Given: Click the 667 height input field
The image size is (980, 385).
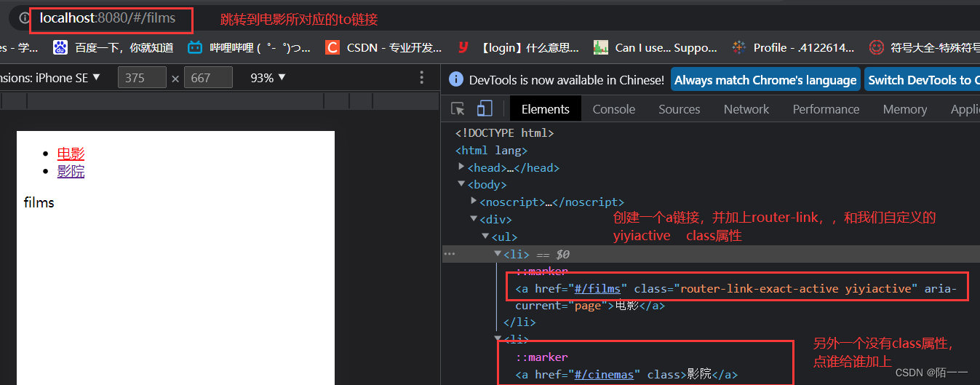Looking at the screenshot, I should pyautogui.click(x=208, y=78).
